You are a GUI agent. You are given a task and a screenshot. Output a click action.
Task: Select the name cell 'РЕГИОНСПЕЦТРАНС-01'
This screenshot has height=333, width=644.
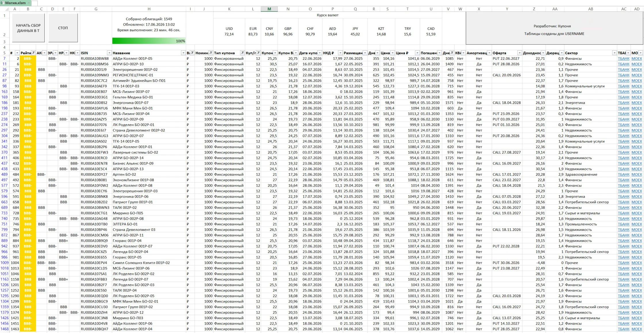coord(149,75)
